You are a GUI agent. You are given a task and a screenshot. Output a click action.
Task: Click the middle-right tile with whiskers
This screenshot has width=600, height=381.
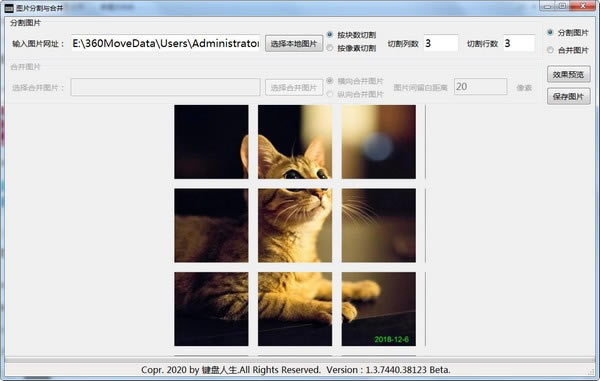[379, 225]
